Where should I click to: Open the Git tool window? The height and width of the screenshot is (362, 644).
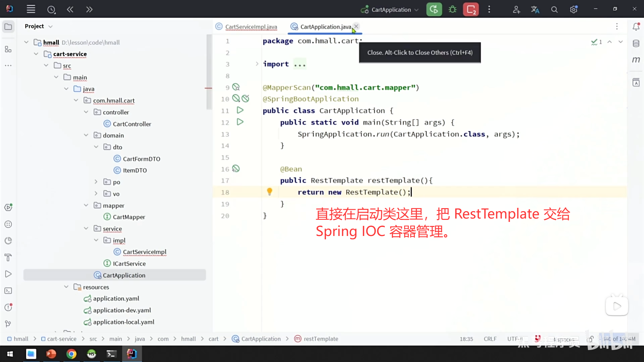pos(8,324)
